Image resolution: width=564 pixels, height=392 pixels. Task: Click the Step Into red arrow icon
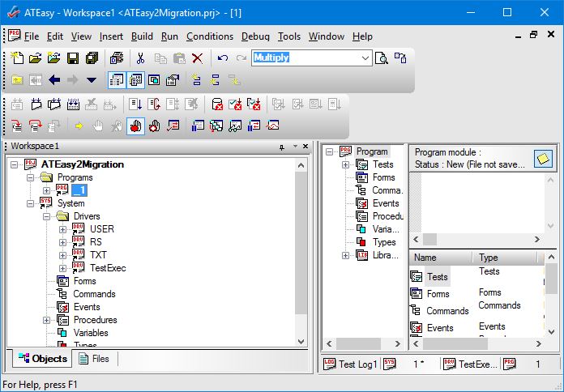click(x=16, y=126)
